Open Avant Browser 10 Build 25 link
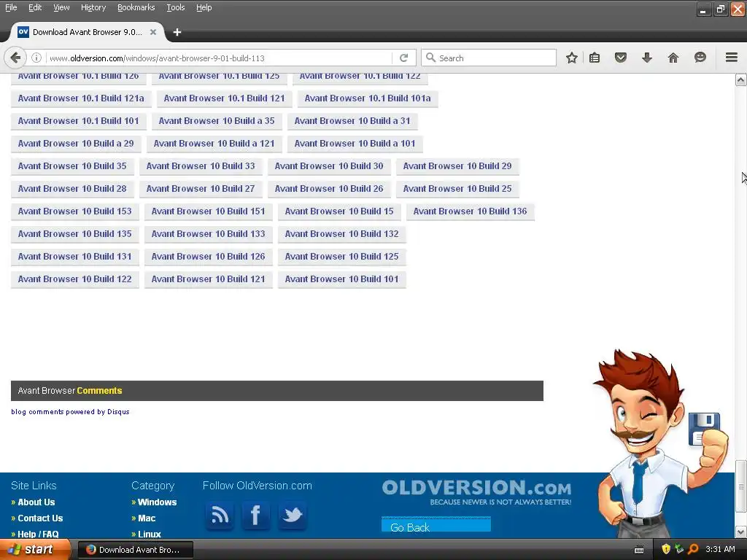This screenshot has width=747, height=560. click(x=457, y=189)
